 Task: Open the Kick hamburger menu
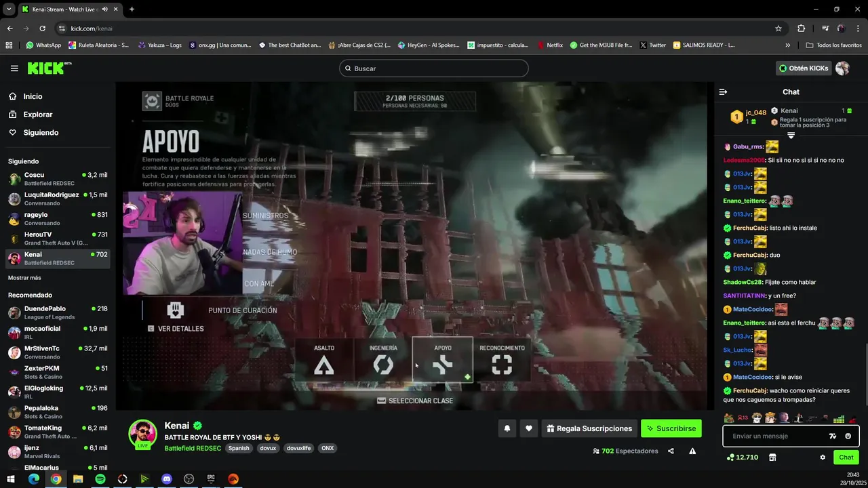point(14,68)
